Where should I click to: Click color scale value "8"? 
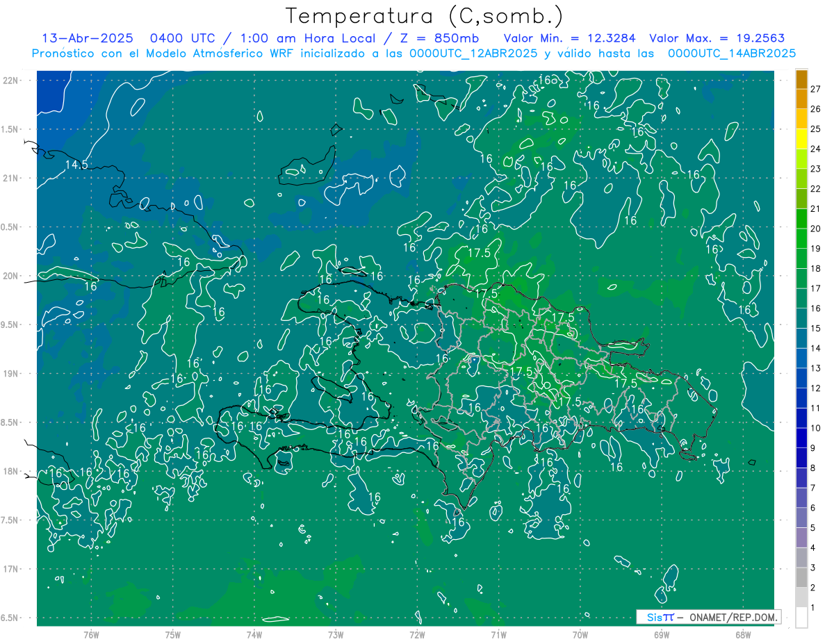pos(813,468)
